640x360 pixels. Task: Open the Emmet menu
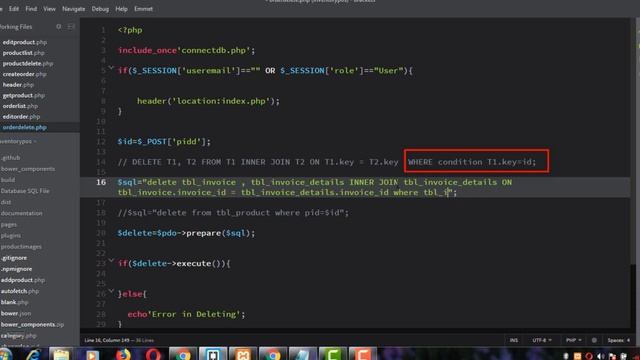pos(143,9)
